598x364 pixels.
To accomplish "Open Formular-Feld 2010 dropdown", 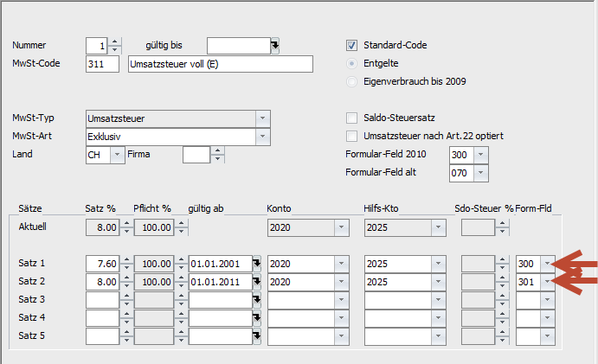I will pos(480,155).
